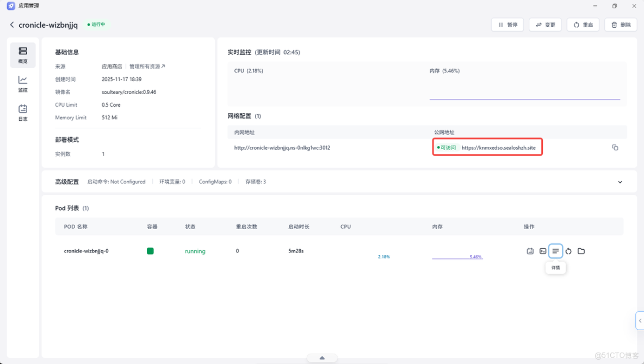Copy the network address with the copy icon
This screenshot has height=364, width=644.
click(x=615, y=147)
